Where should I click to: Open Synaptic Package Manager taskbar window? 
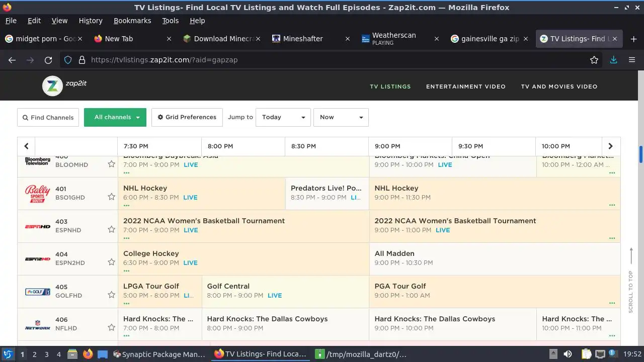158,354
